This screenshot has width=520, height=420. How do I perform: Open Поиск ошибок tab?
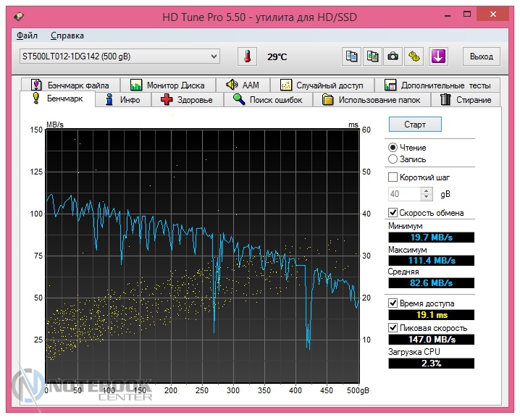[x=268, y=100]
